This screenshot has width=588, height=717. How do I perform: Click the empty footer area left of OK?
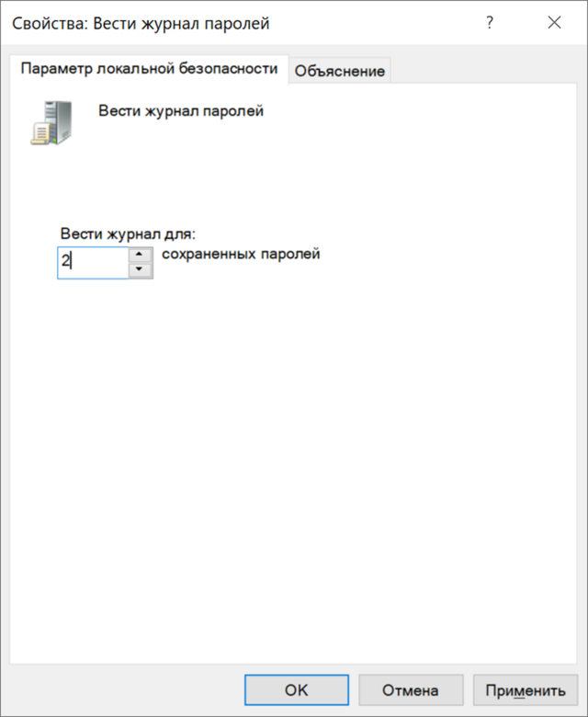[x=119, y=689]
